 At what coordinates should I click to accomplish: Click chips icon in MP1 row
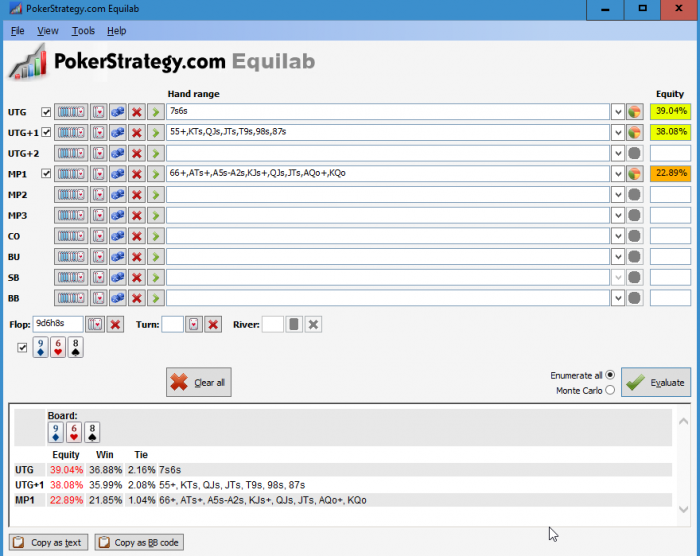[x=118, y=174]
